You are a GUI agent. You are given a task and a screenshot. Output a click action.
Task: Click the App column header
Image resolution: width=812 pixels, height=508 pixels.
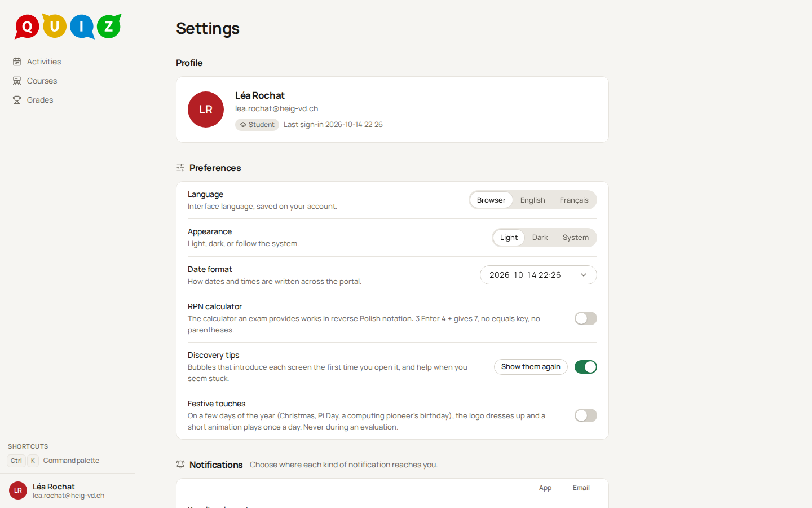pos(545,488)
